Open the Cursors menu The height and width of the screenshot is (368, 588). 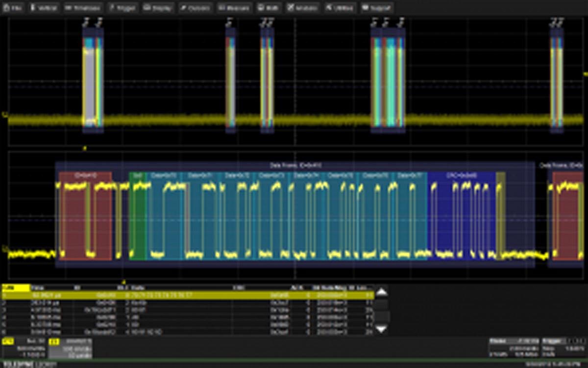[x=195, y=8]
